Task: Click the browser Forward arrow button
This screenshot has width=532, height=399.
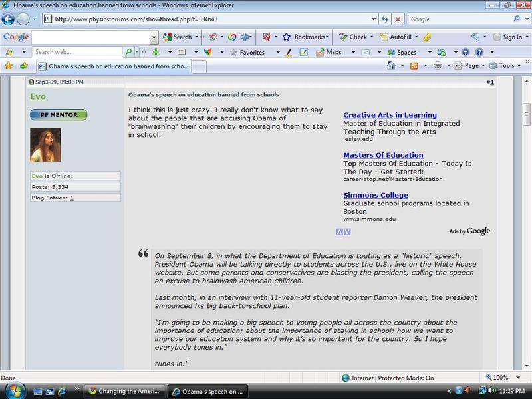Action: pos(23,19)
